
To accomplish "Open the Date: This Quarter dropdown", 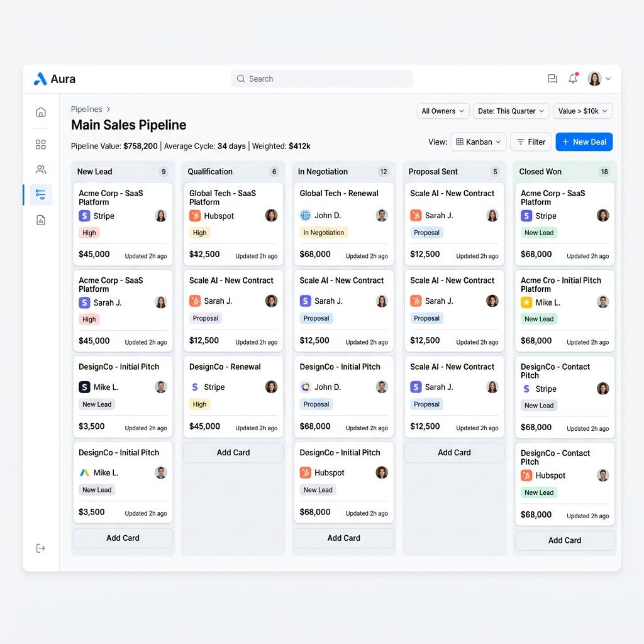I will tap(511, 111).
